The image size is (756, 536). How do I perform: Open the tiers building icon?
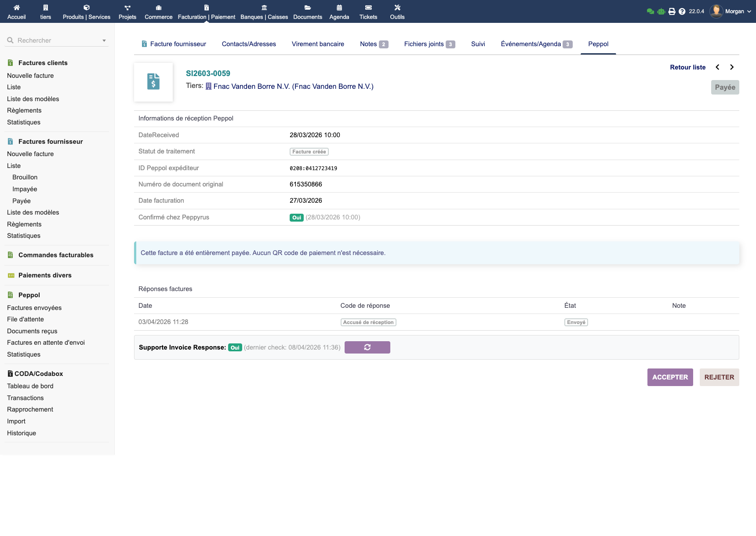pyautogui.click(x=46, y=7)
